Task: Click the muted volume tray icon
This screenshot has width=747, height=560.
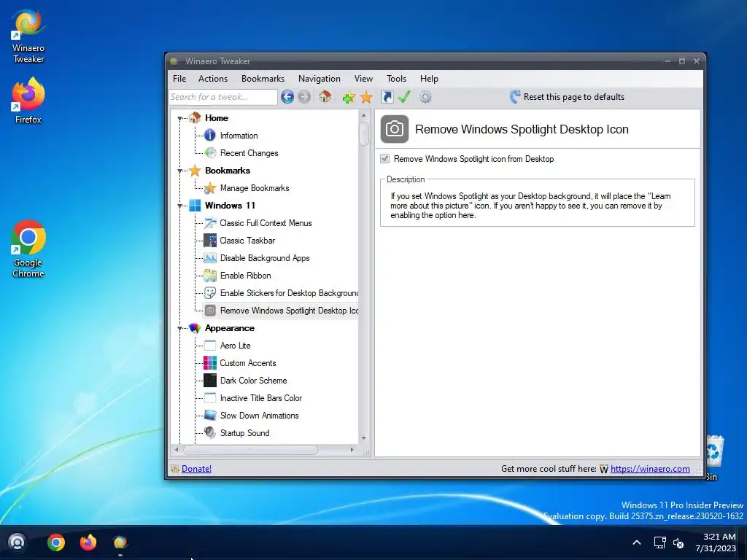Action: coord(678,542)
